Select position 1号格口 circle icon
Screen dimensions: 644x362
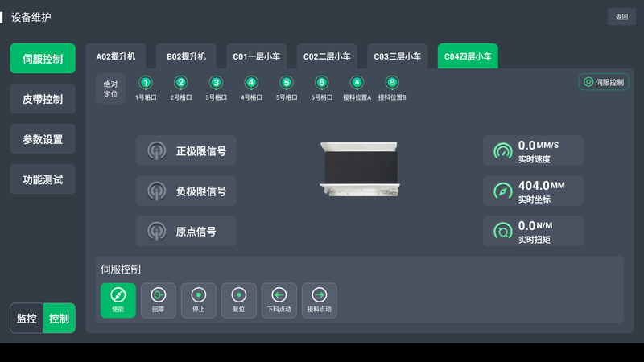pyautogui.click(x=146, y=83)
